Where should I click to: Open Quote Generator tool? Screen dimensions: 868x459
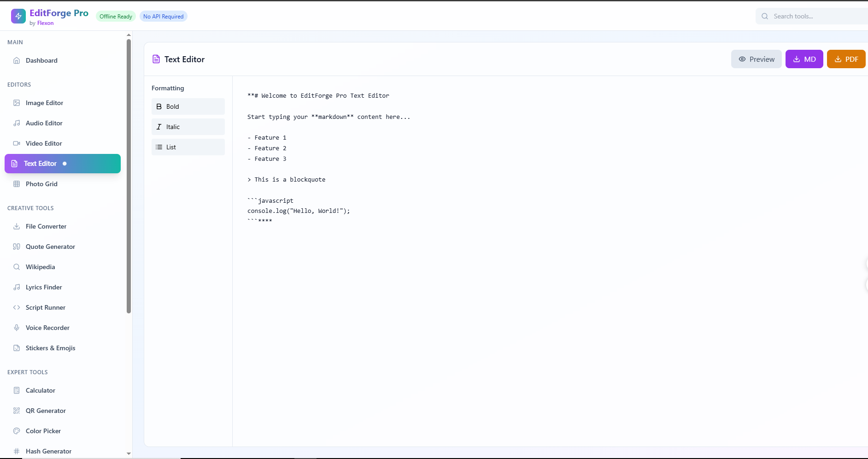pyautogui.click(x=63, y=247)
